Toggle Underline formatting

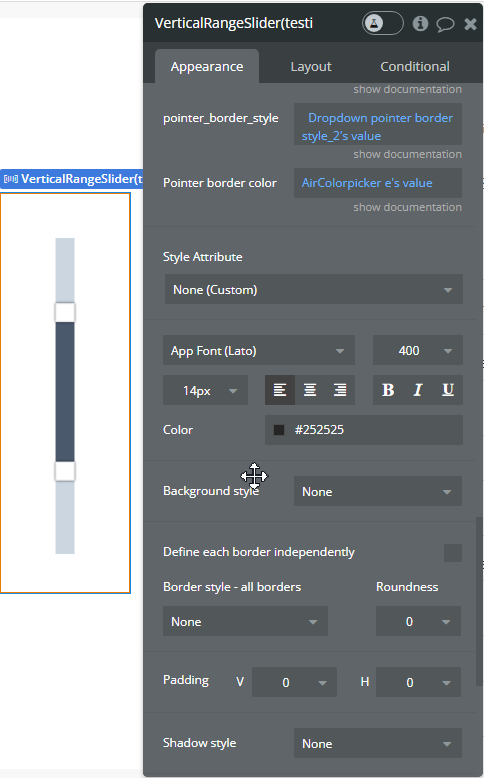[448, 390]
